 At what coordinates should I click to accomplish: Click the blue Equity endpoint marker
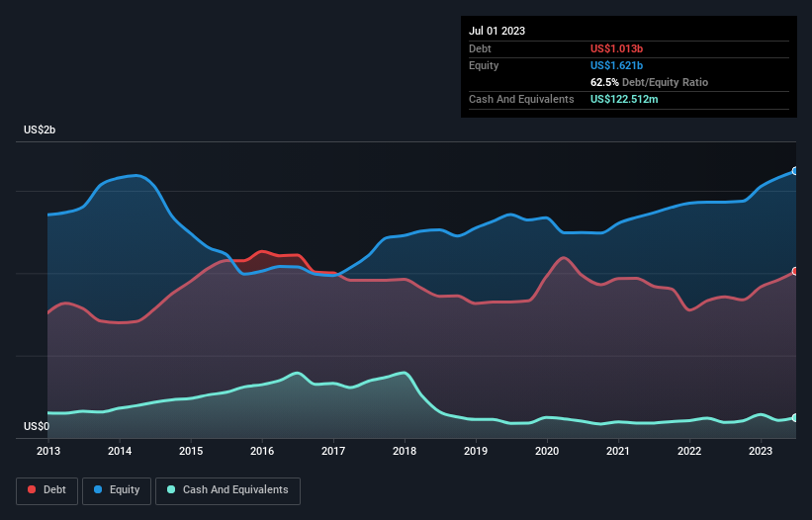click(795, 171)
